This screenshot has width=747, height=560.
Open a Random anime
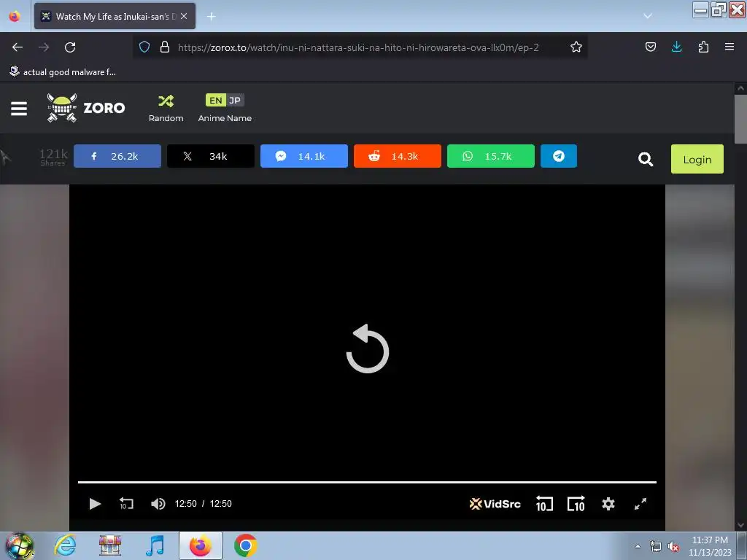pyautogui.click(x=166, y=109)
